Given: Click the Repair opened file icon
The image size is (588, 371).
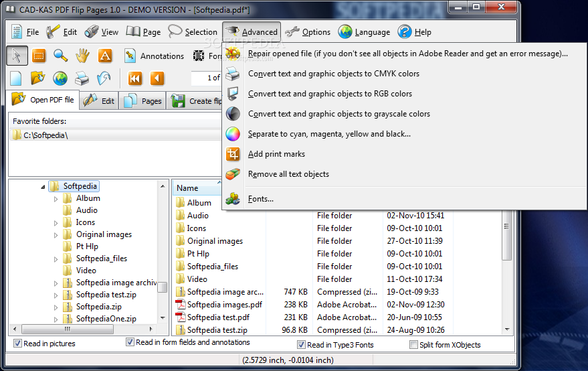Looking at the screenshot, I should (x=233, y=54).
